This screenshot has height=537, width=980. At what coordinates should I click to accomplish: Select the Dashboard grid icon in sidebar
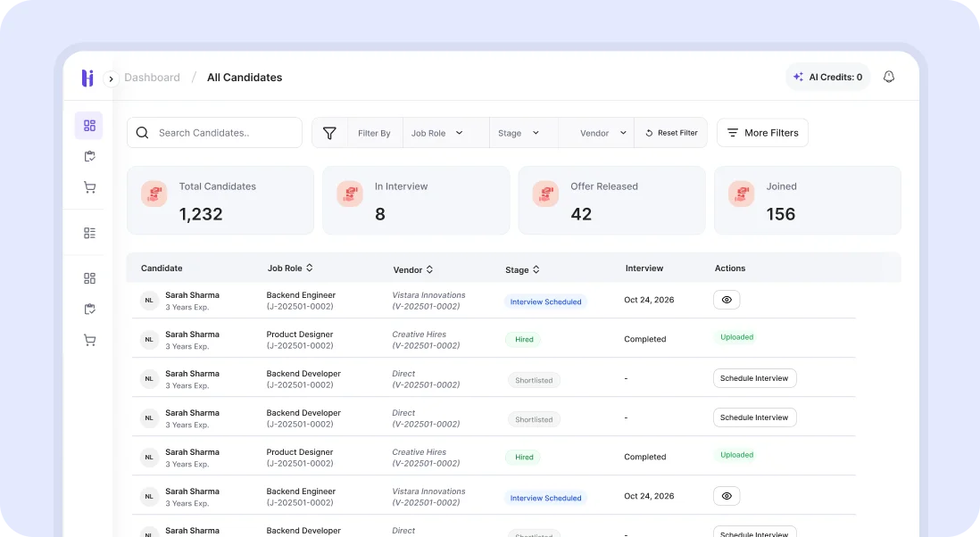click(88, 125)
